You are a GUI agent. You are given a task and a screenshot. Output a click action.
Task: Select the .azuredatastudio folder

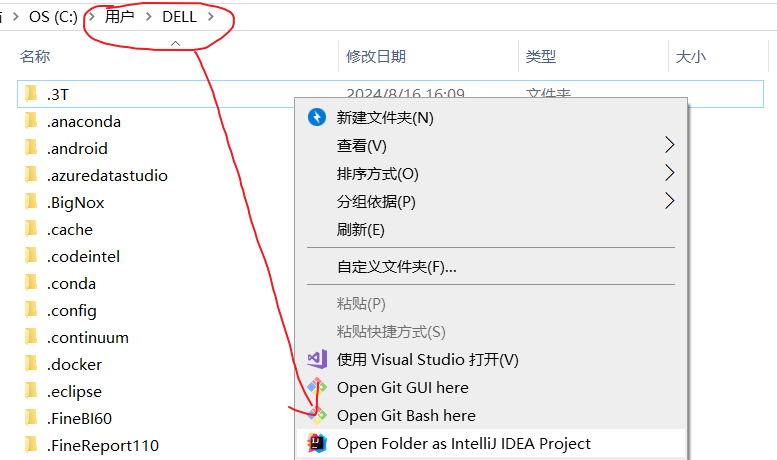pyautogui.click(x=107, y=175)
